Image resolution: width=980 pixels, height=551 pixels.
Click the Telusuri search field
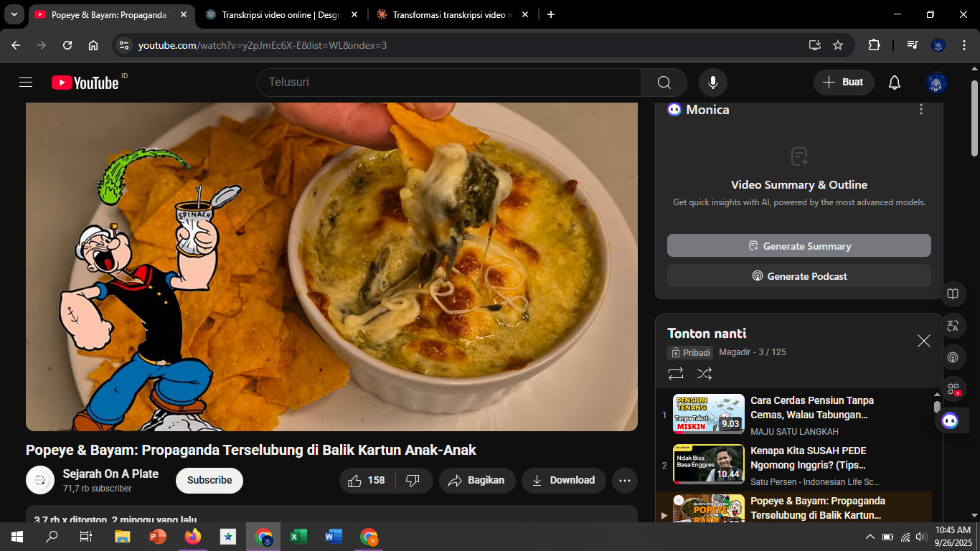click(x=449, y=83)
